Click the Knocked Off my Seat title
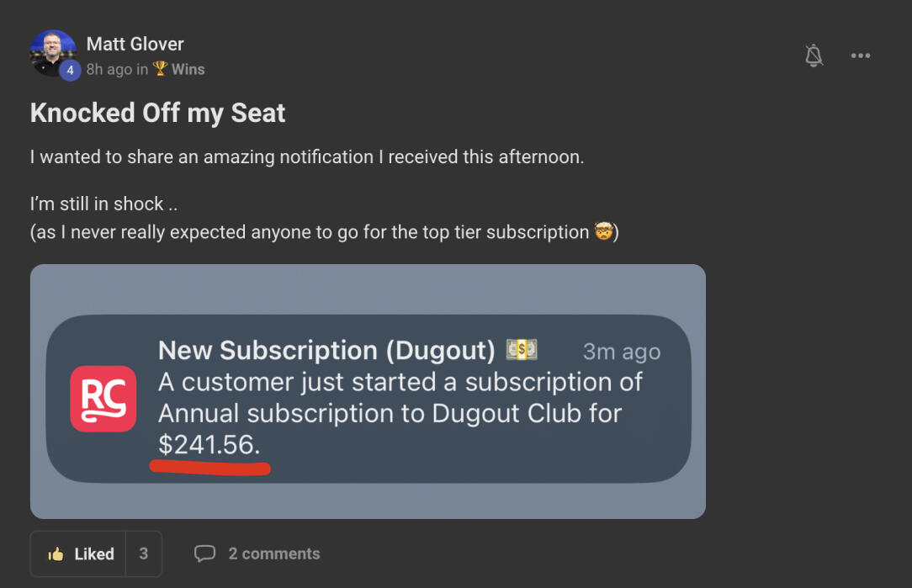This screenshot has width=912, height=588. [157, 113]
